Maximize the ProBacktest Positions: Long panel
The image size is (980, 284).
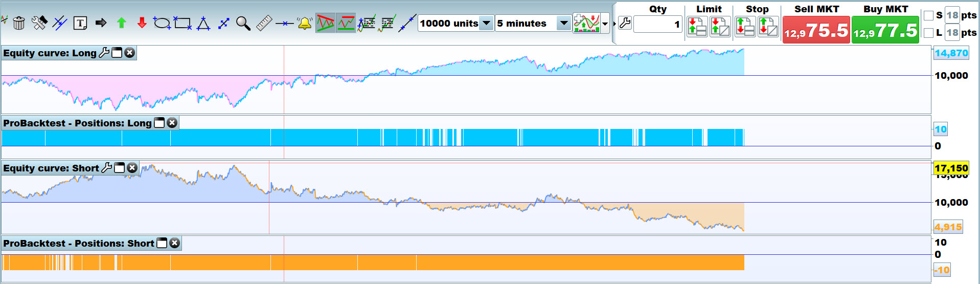point(159,123)
